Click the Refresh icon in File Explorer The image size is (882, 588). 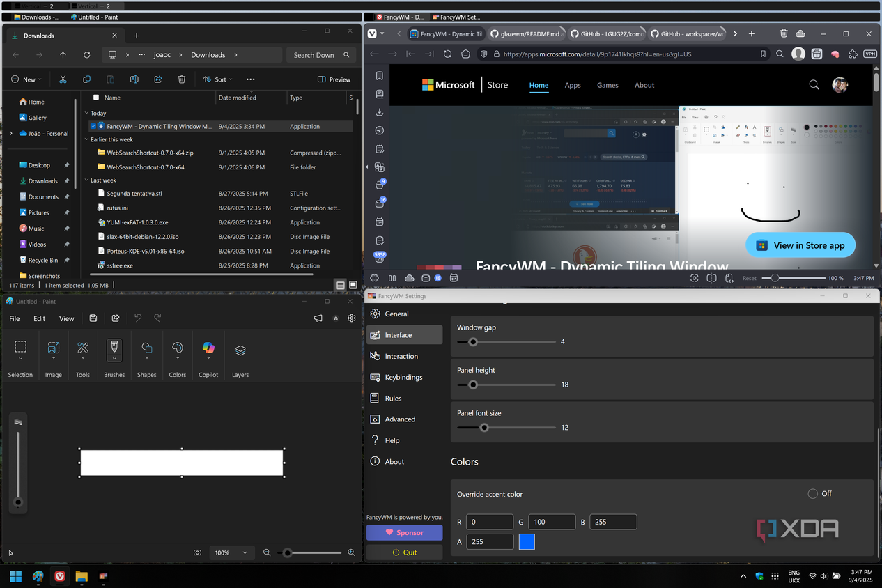[86, 55]
